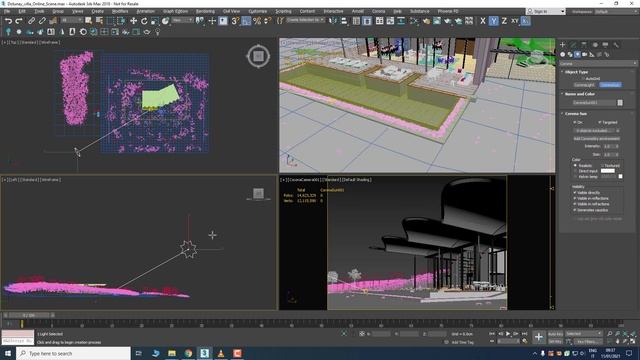Click the Windows search box on taskbar

click(x=73, y=353)
